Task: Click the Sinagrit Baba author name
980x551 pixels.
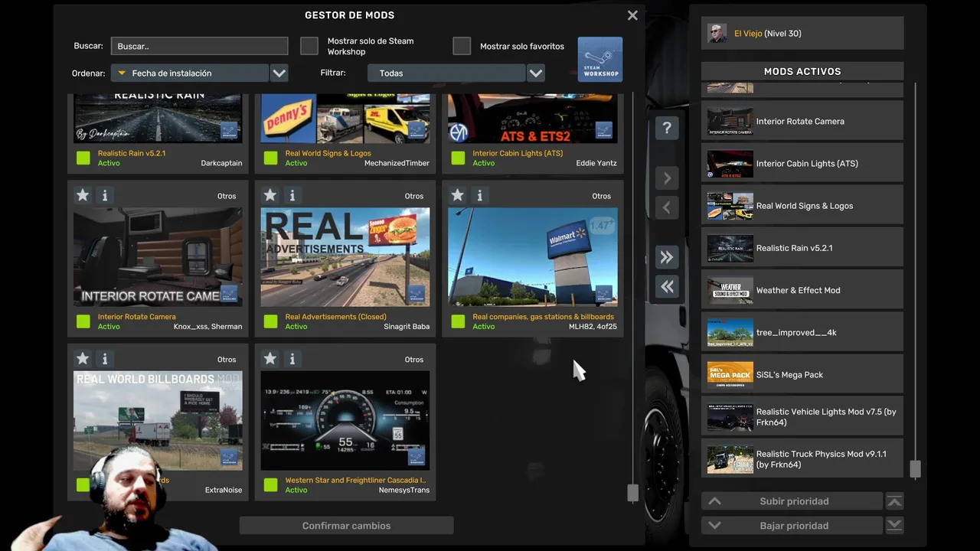Action: coord(407,327)
